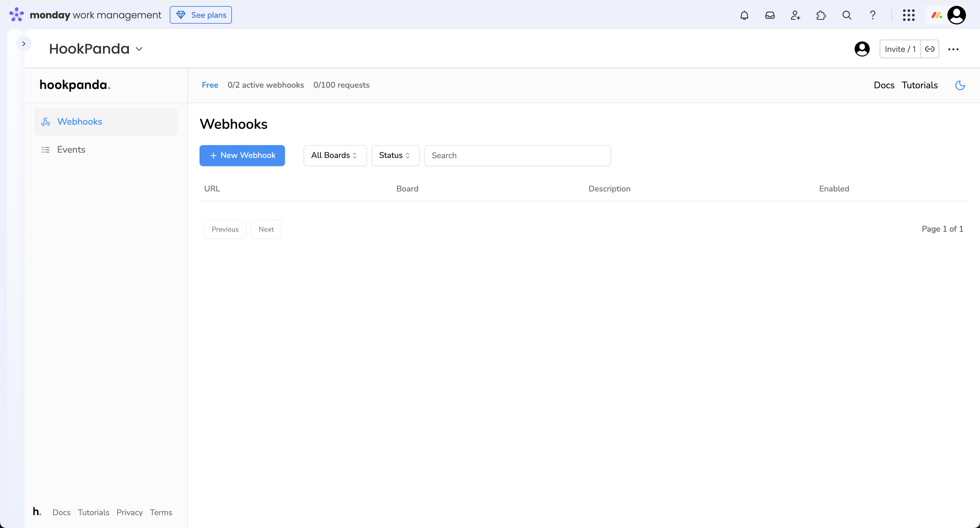Click the monday work management logo
980x528 pixels.
click(x=85, y=15)
